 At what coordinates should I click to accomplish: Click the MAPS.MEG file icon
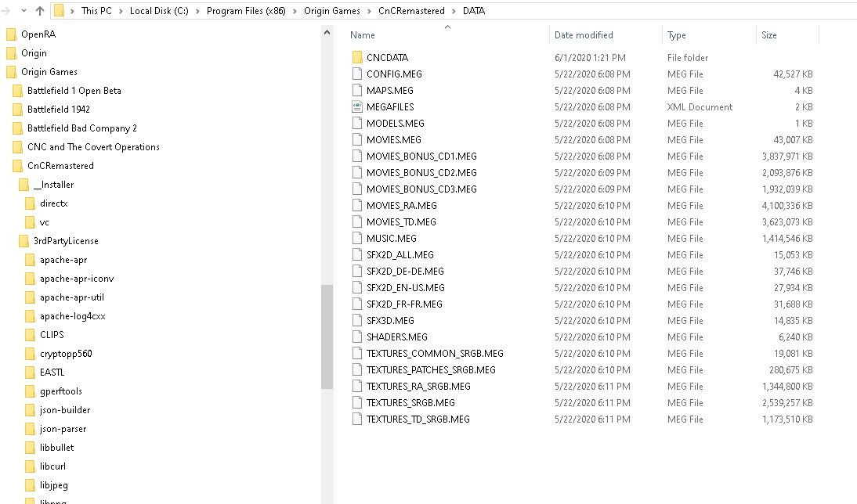pos(357,90)
